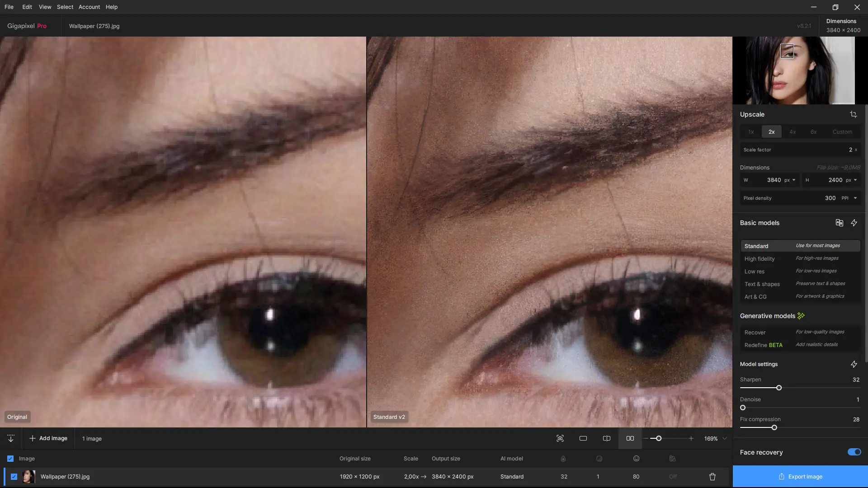This screenshot has height=488, width=868.
Task: Uncheck the Wallpaper (275).jpg row checkbox
Action: click(14, 477)
